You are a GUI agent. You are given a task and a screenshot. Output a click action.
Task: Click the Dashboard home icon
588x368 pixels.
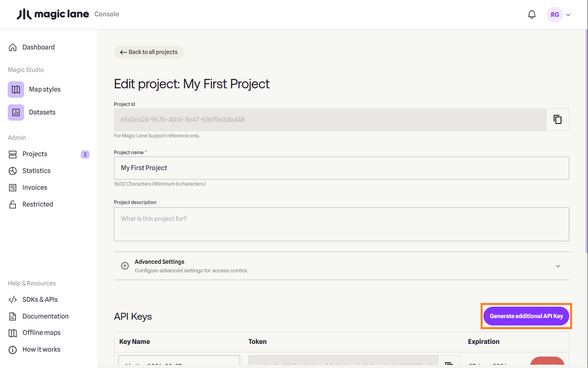click(x=13, y=47)
